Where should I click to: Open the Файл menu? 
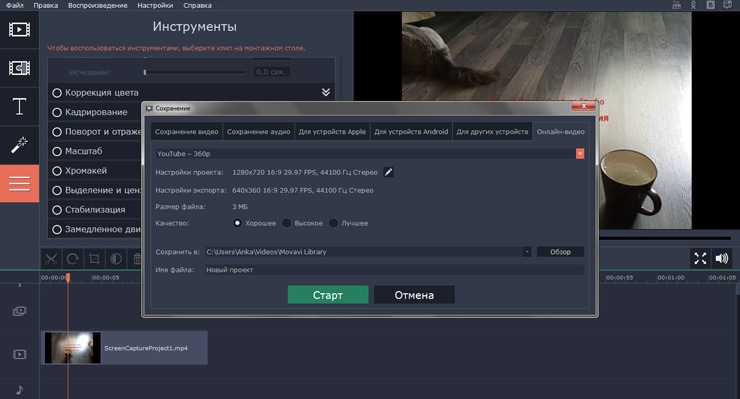click(15, 5)
